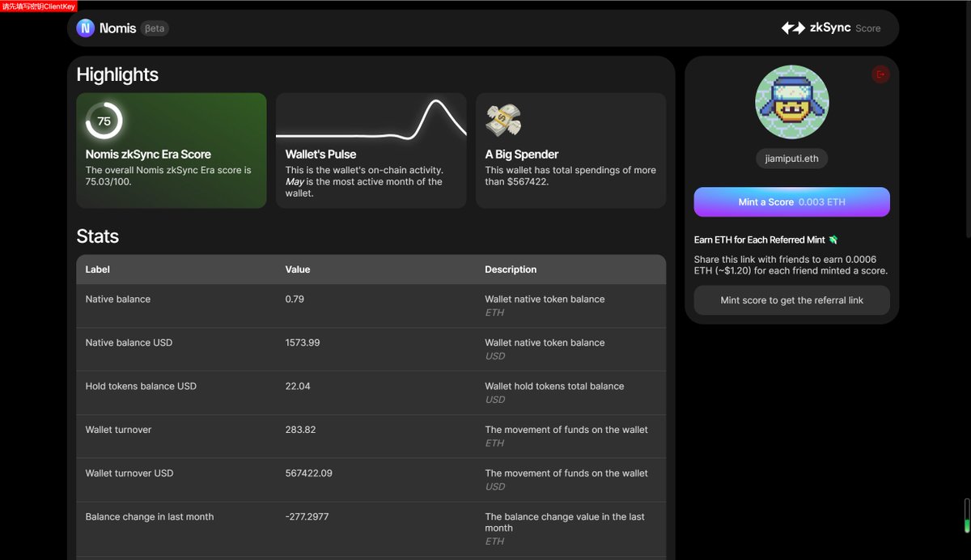Click the Nomis brand name text

118,28
